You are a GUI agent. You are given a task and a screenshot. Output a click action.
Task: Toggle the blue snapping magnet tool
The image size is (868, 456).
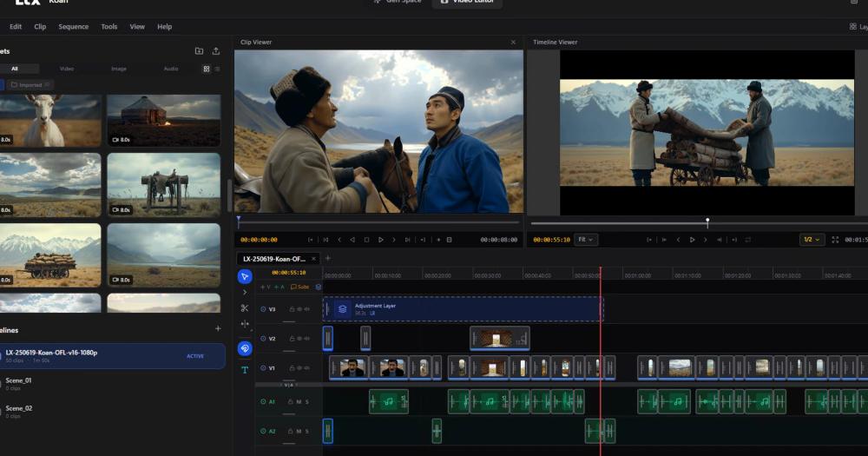(245, 348)
